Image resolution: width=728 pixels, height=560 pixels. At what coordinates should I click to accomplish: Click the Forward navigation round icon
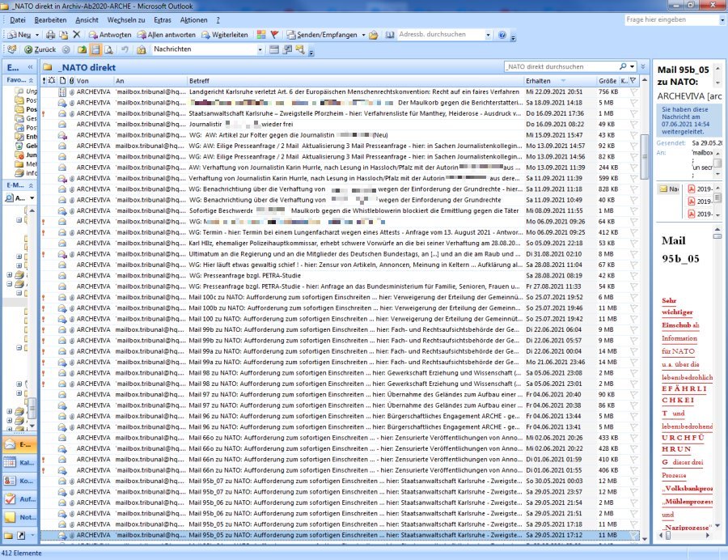66,49
